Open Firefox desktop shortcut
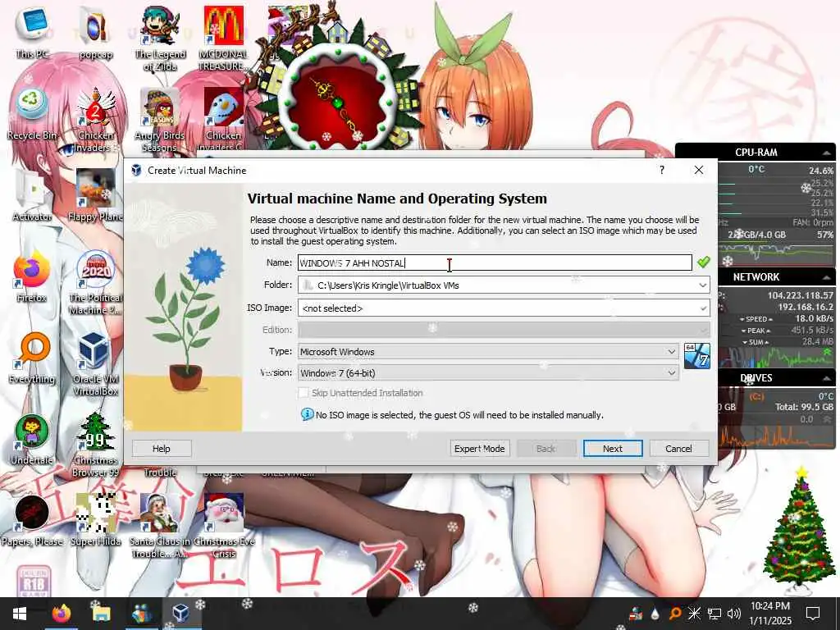This screenshot has width=840, height=630. [x=31, y=276]
